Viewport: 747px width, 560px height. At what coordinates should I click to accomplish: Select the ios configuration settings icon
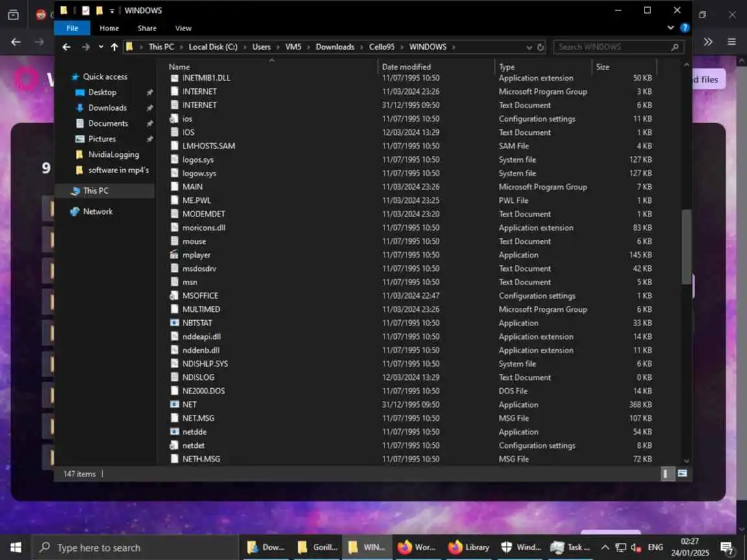(x=174, y=119)
